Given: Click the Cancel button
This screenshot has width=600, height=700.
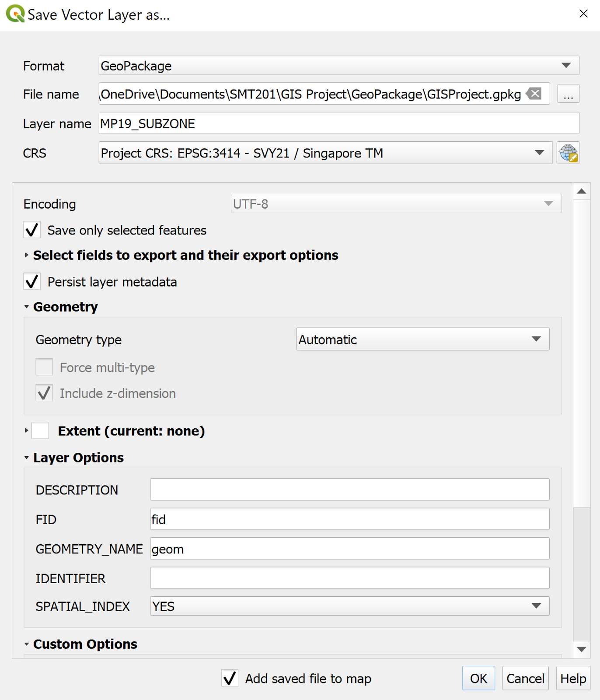Looking at the screenshot, I should click(x=525, y=679).
